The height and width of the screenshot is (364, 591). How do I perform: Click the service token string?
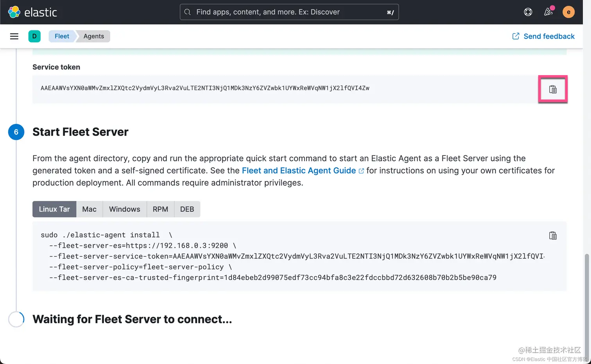[205, 88]
